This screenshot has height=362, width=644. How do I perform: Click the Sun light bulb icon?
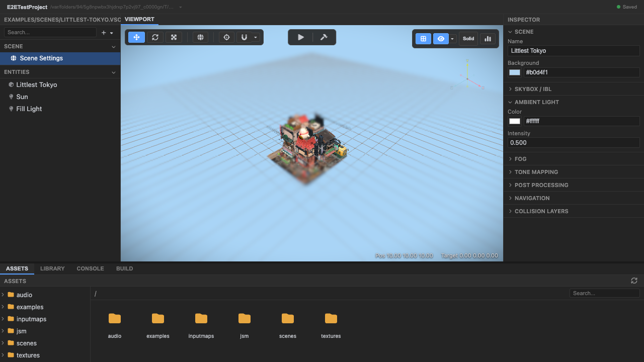(x=11, y=97)
